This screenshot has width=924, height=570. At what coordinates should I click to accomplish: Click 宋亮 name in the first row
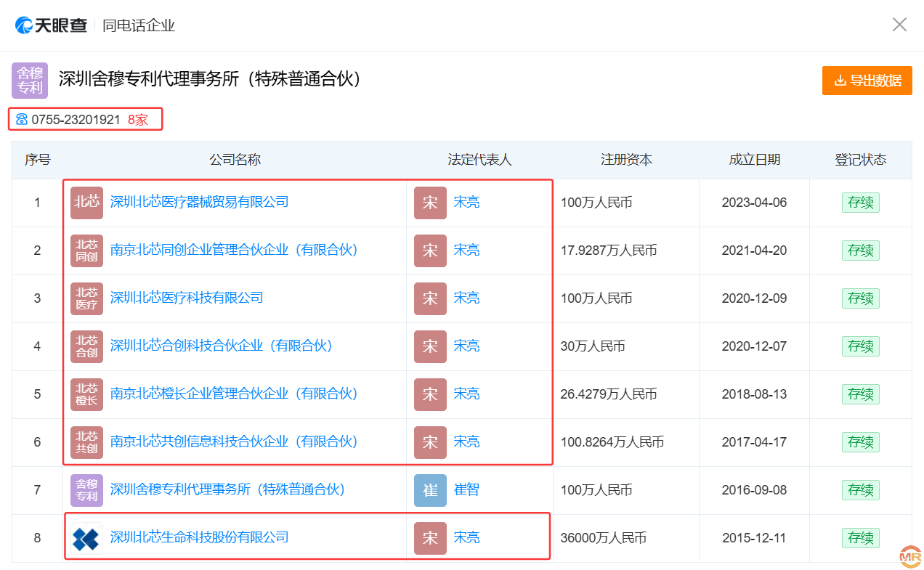pyautogui.click(x=466, y=202)
